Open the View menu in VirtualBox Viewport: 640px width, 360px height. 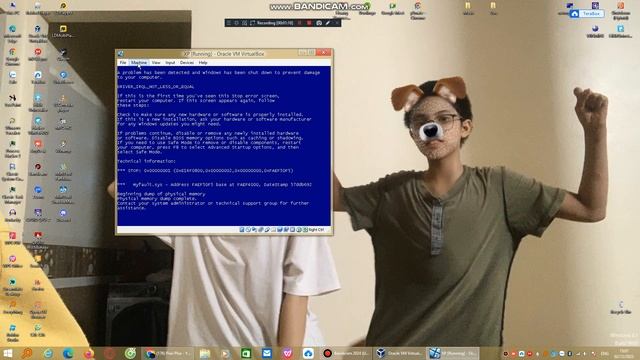156,63
